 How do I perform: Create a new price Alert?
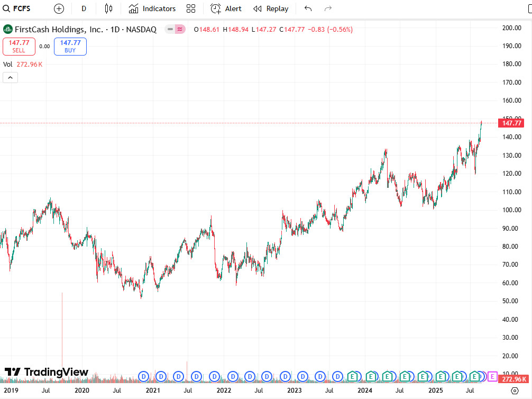[x=226, y=9]
